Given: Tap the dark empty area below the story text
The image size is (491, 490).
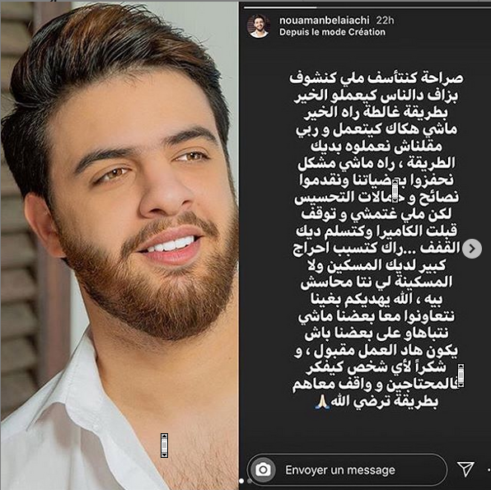Looking at the screenshot, I should tap(365, 432).
